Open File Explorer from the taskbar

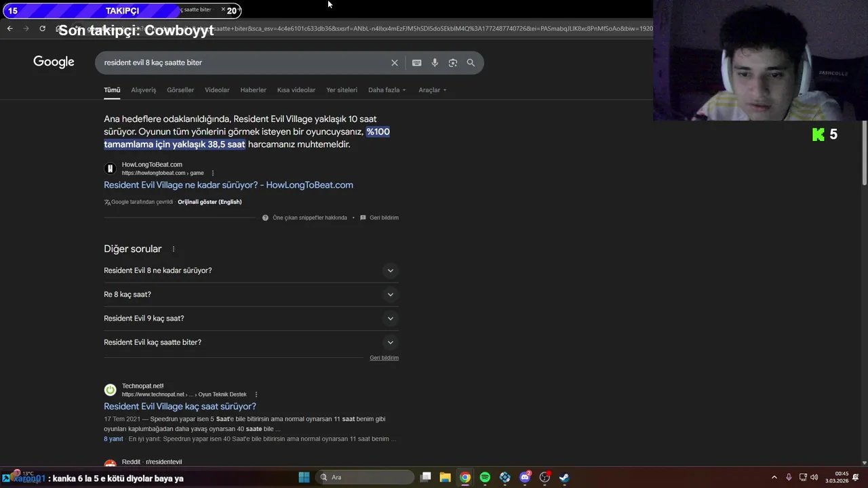click(x=445, y=477)
